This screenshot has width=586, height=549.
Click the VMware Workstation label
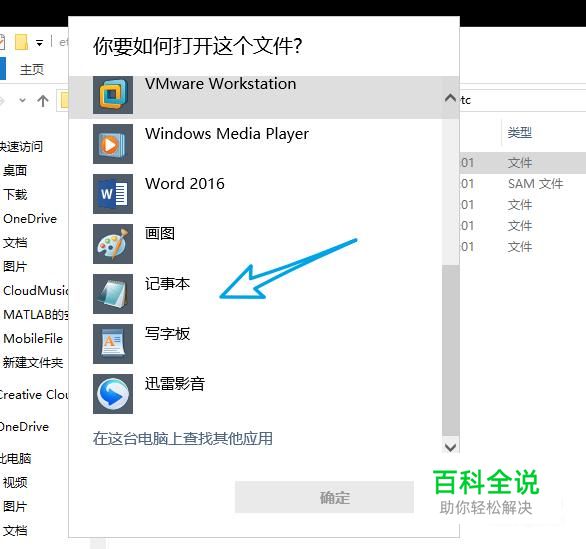tap(220, 84)
